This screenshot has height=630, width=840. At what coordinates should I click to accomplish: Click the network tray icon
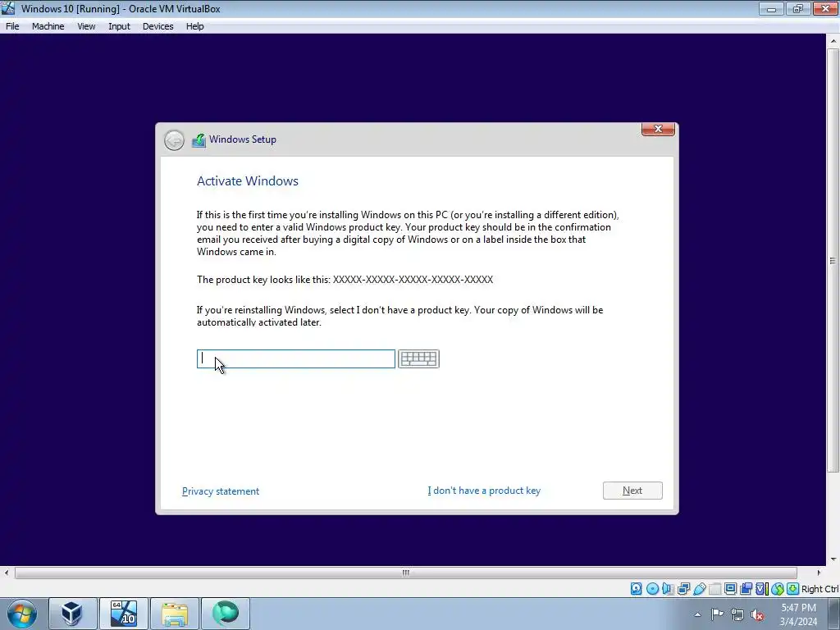click(x=737, y=614)
